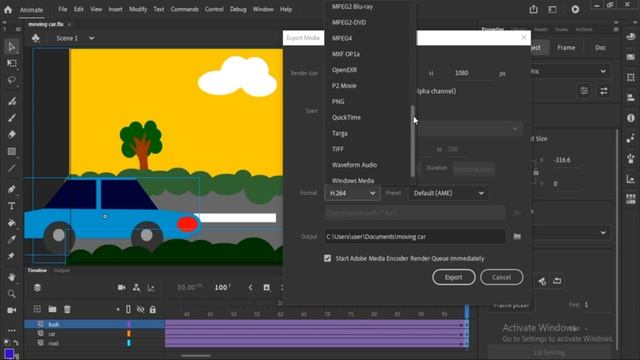Select the Rectangle tool

point(11,151)
